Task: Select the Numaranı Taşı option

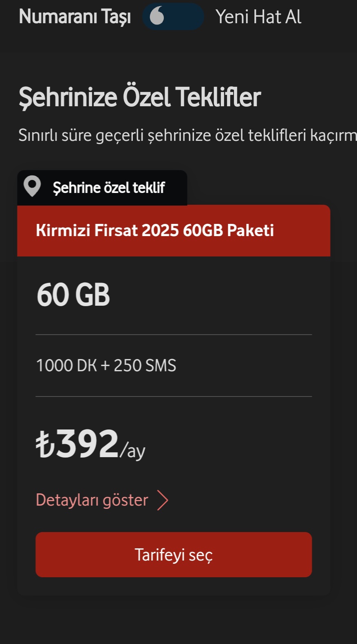Action: (75, 17)
